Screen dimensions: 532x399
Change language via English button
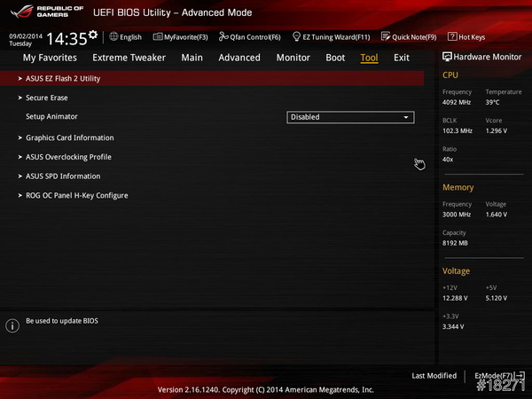(126, 37)
